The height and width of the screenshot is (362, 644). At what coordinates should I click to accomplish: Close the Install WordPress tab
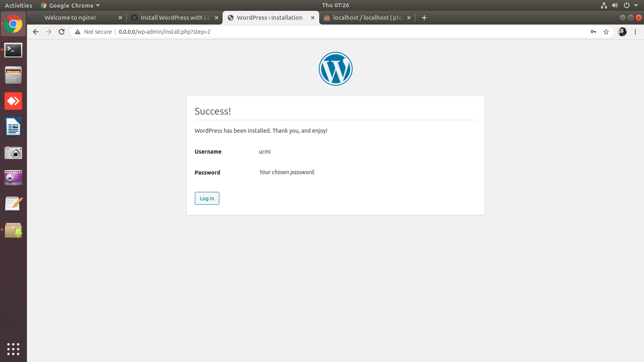coord(217,18)
